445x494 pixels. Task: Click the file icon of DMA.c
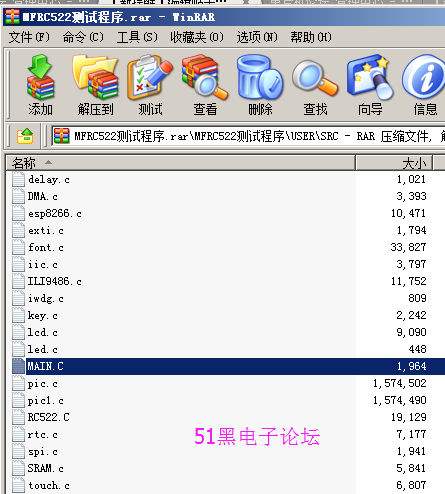point(18,196)
